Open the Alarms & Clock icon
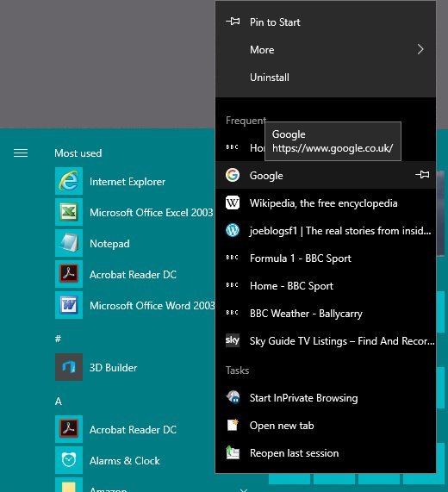This screenshot has height=492, width=448. (x=69, y=460)
